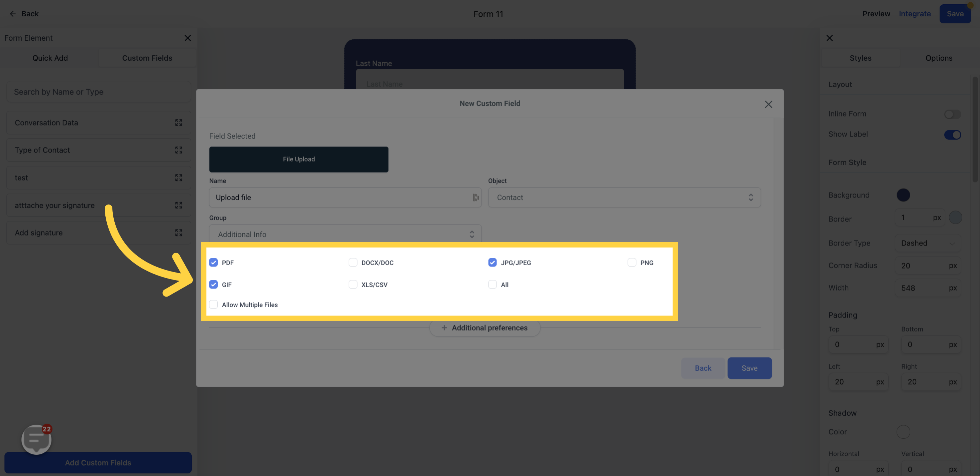
Task: Switch to the Options tab in right panel
Action: 939,58
